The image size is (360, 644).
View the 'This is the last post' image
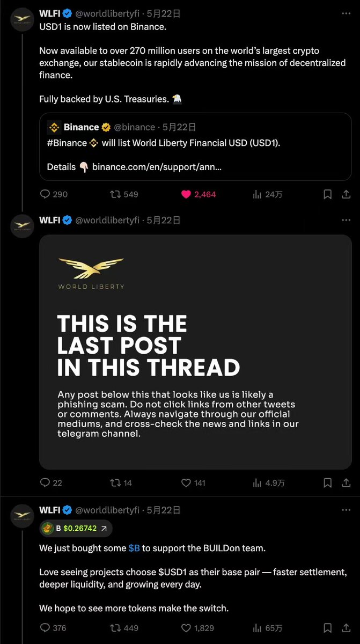pyautogui.click(x=195, y=352)
